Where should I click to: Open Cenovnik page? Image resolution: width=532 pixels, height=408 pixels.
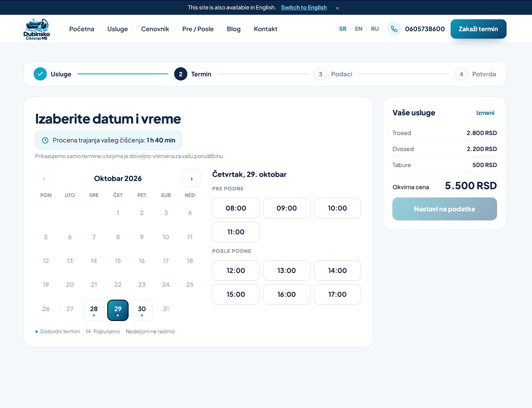[155, 29]
